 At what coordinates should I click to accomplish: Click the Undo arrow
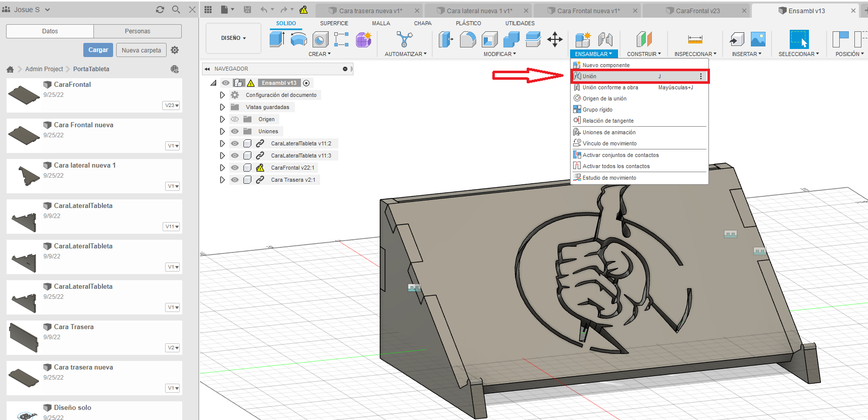click(x=264, y=10)
